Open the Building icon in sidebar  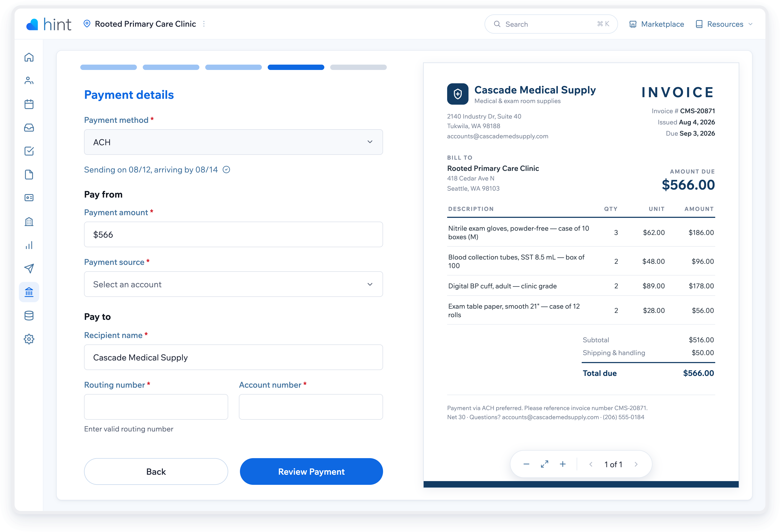[x=29, y=222]
